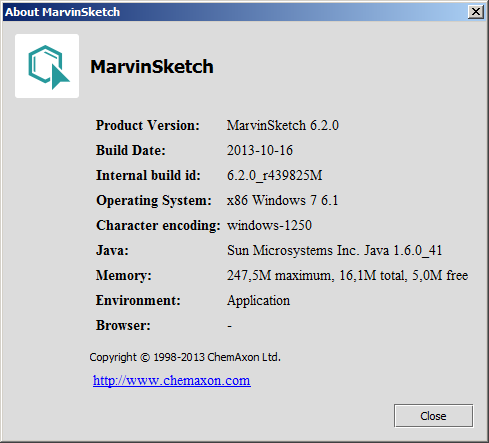Select the 6.2.0_r439825M build id value
Screen dimensions: 489x443
[x=274, y=175]
